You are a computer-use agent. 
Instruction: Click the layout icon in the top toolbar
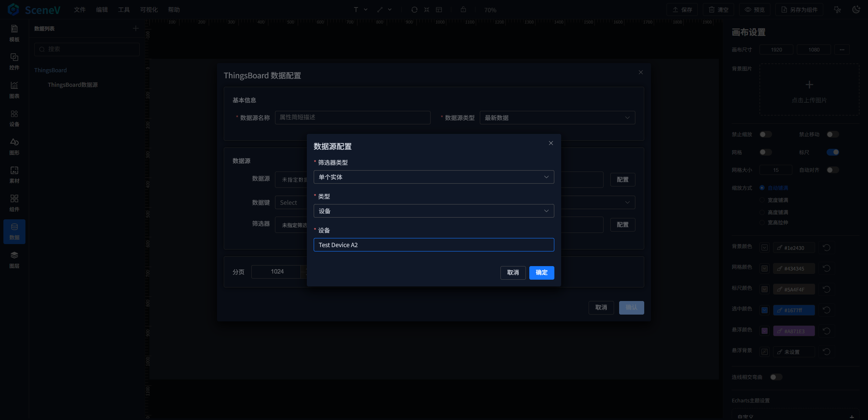click(439, 10)
